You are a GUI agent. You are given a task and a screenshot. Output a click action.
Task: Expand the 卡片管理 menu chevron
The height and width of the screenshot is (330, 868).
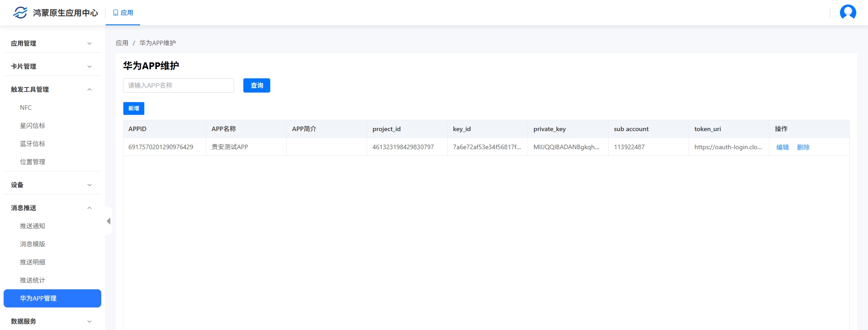tap(90, 66)
